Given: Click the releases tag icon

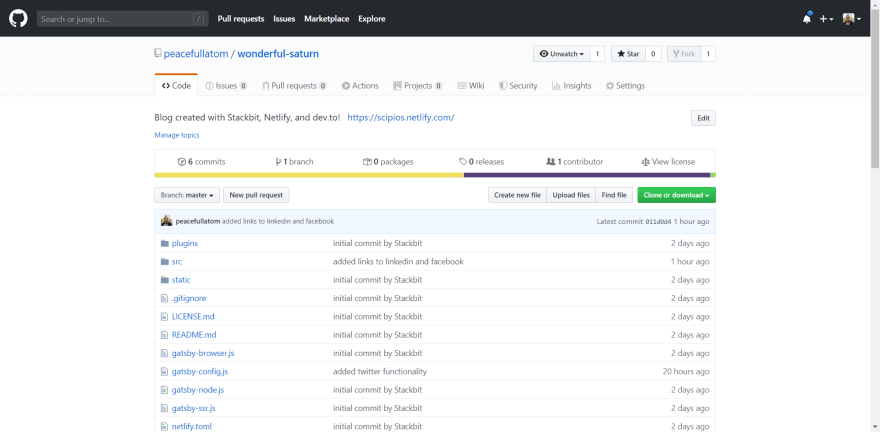Looking at the screenshot, I should pos(462,162).
